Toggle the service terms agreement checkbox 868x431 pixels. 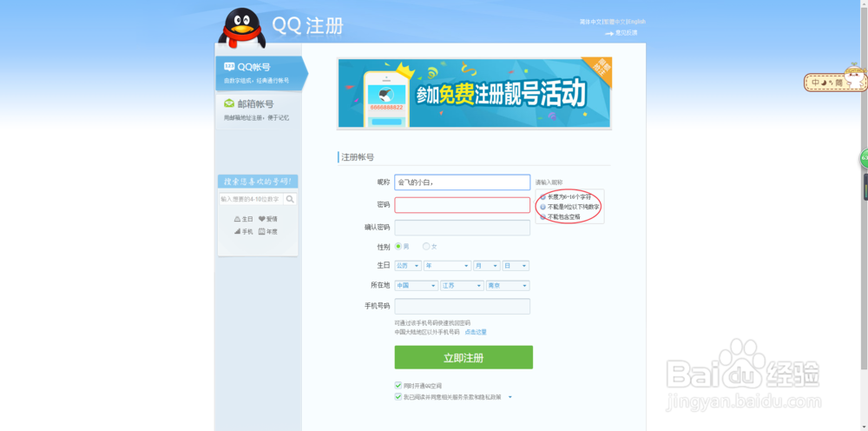(398, 396)
